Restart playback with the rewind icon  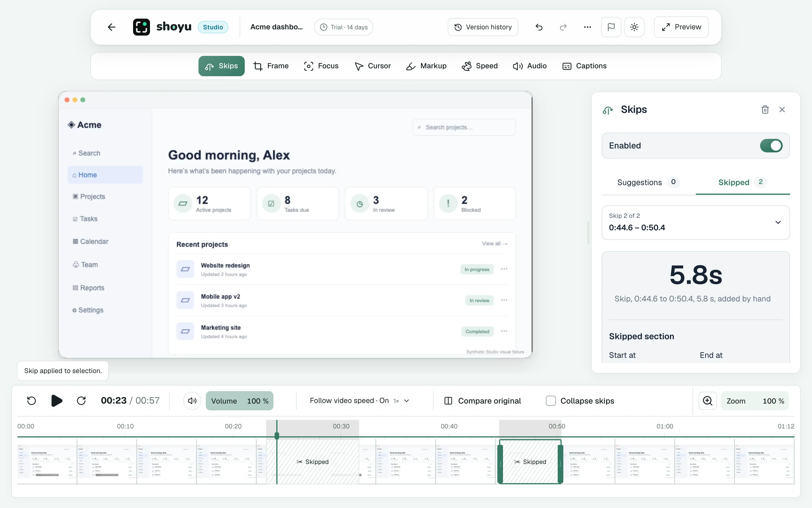(31, 400)
